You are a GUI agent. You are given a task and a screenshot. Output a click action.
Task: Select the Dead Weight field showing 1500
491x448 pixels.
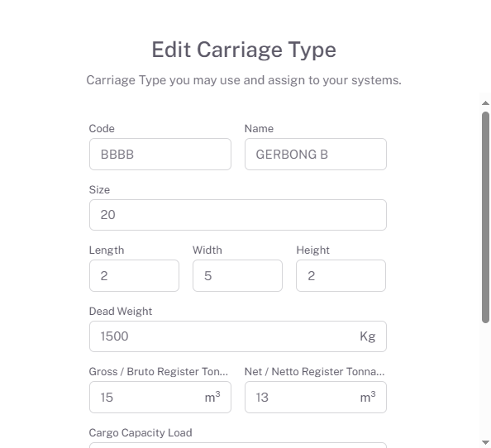(238, 336)
